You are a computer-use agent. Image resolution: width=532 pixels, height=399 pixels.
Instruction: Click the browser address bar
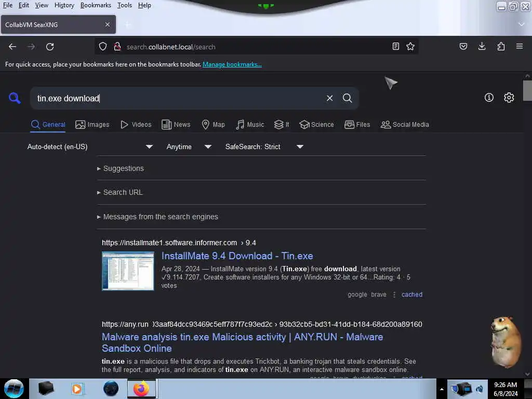click(x=256, y=47)
